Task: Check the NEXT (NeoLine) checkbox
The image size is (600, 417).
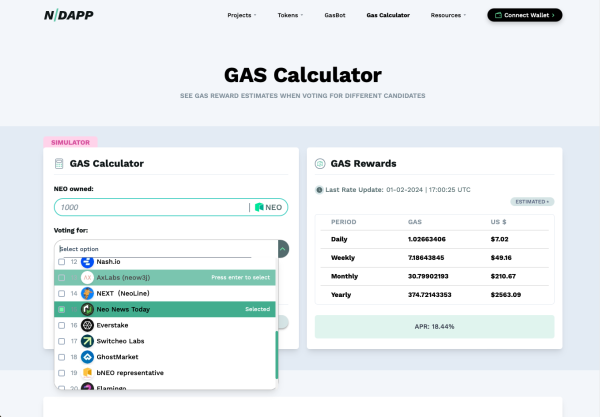Action: [x=62, y=293]
